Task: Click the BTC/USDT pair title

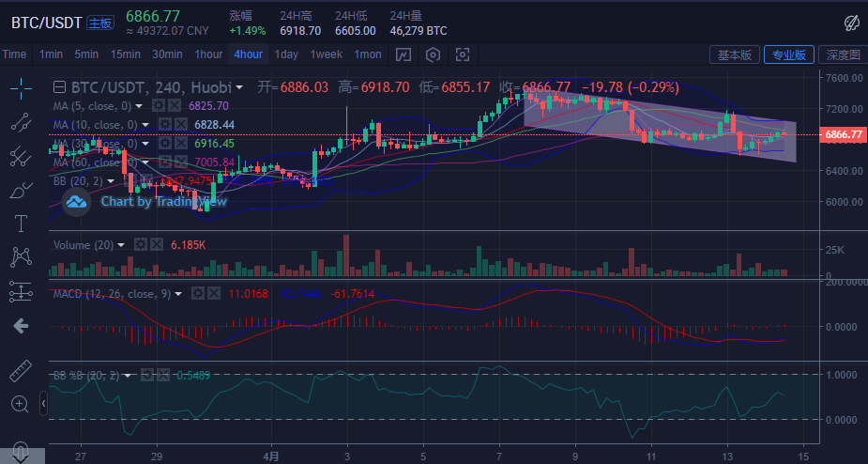Action: pos(47,23)
